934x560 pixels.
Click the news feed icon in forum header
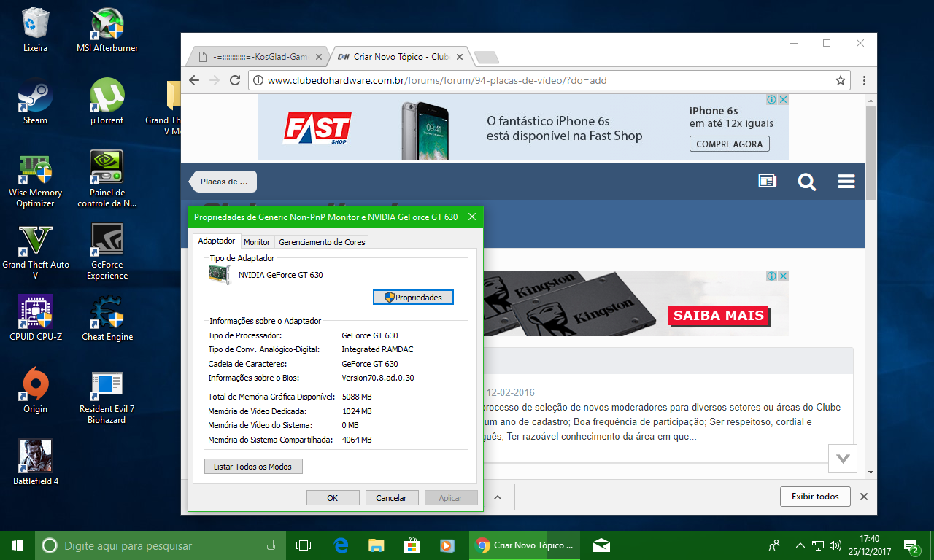point(767,182)
